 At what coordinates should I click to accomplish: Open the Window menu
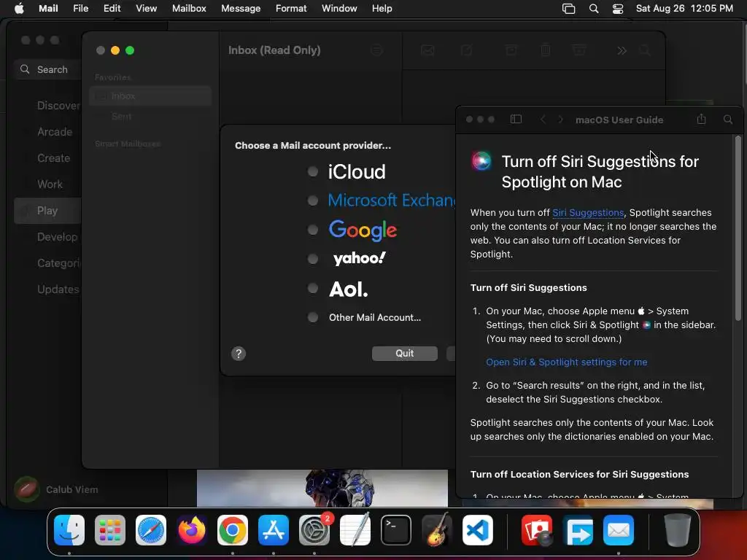point(339,9)
